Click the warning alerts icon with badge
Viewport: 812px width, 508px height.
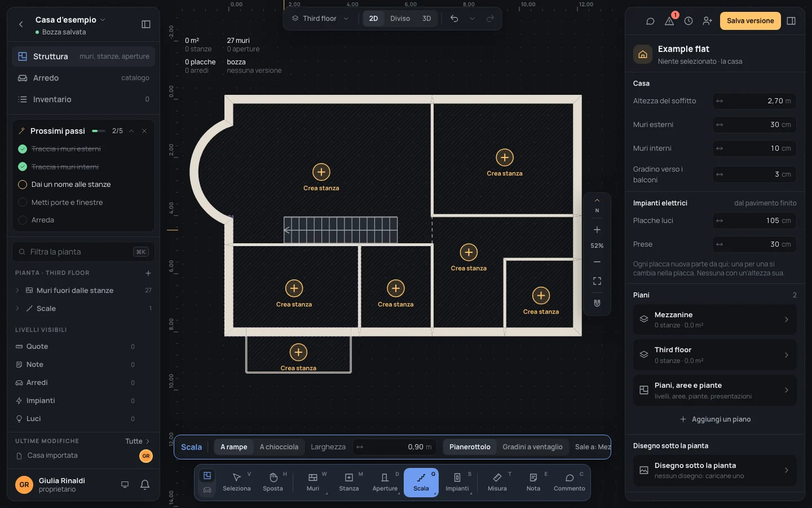click(669, 21)
